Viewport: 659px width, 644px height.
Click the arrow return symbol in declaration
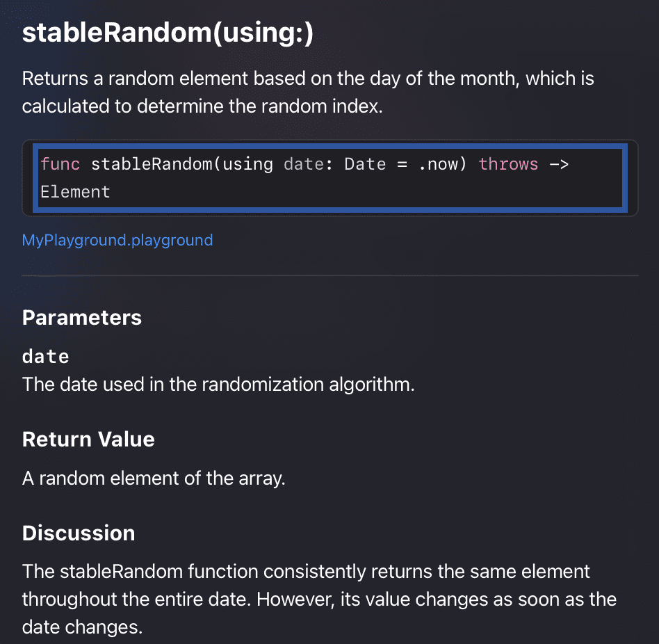(559, 164)
